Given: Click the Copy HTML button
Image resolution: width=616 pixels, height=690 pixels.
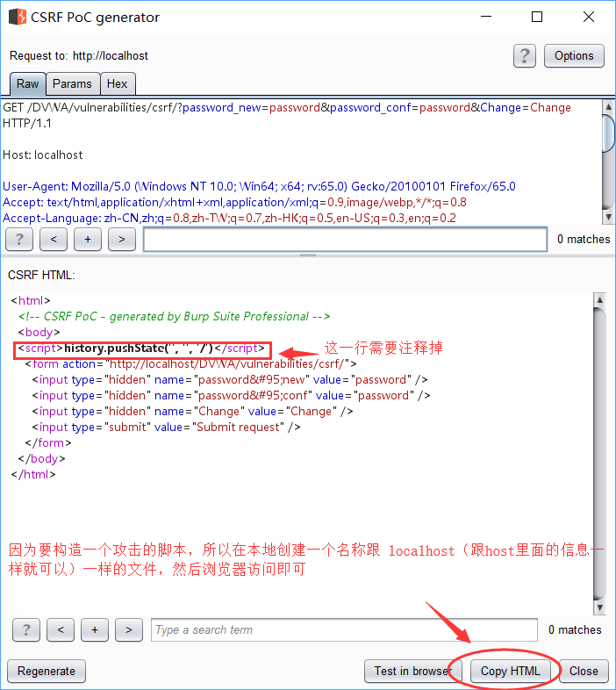Looking at the screenshot, I should pos(511,671).
